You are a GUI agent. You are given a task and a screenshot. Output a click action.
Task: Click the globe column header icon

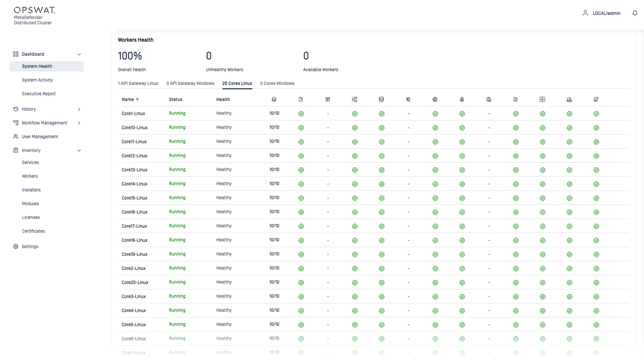pos(435,99)
